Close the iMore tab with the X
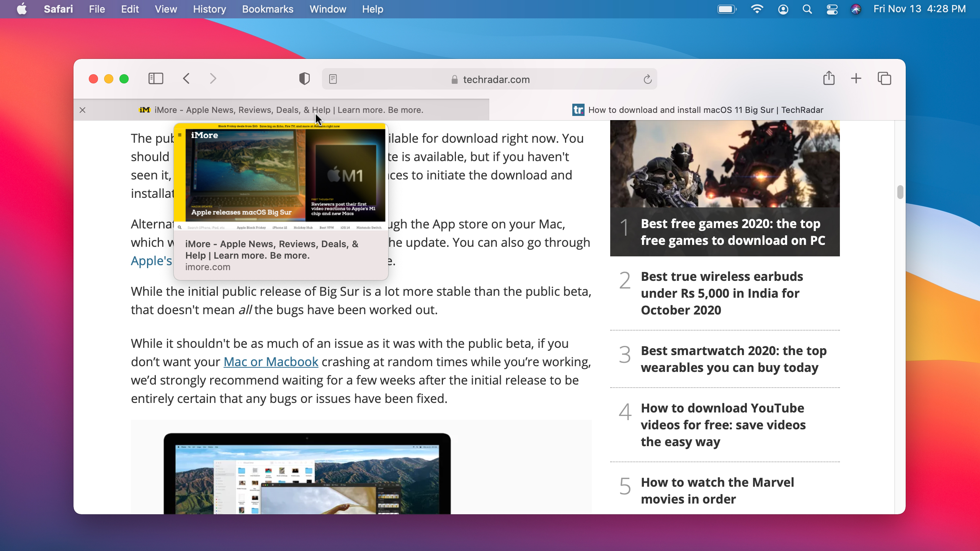This screenshot has width=980, height=551. click(82, 110)
